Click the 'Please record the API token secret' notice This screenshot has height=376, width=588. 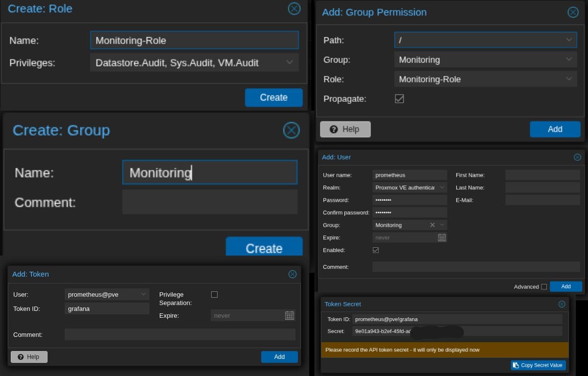[x=444, y=350]
